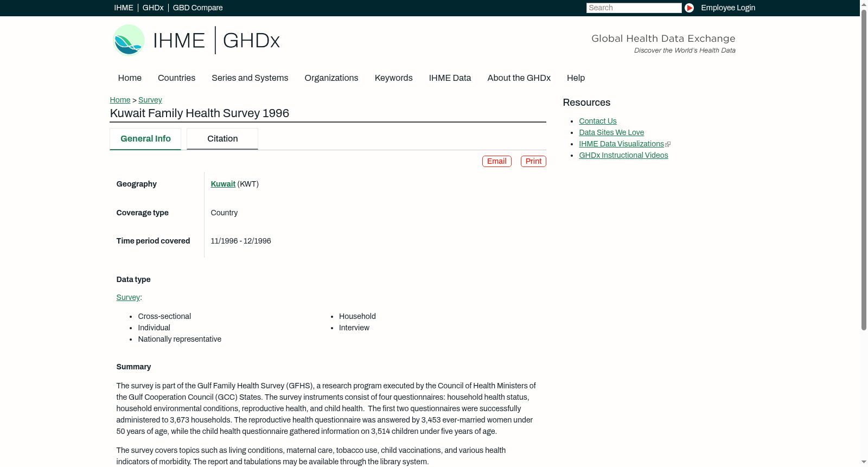Open the Kuwait geography link
This screenshot has width=868, height=467.
(x=223, y=184)
